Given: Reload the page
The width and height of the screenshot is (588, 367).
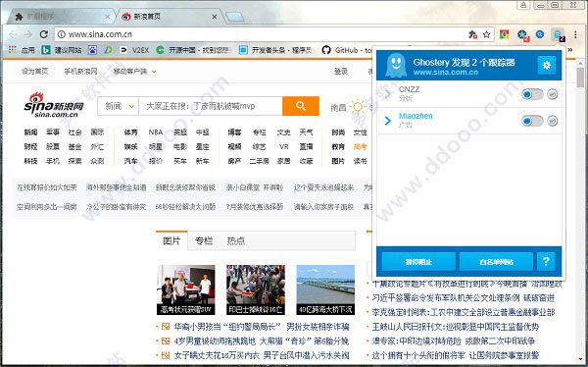Looking at the screenshot, I should (x=44, y=34).
